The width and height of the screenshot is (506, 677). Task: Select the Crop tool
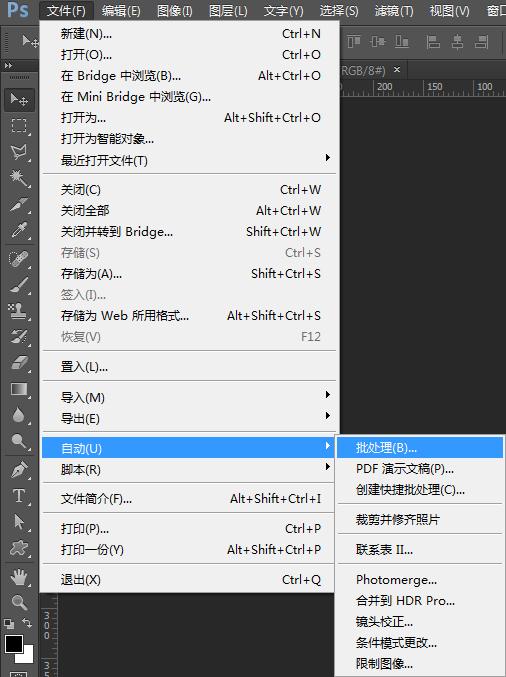tap(19, 204)
